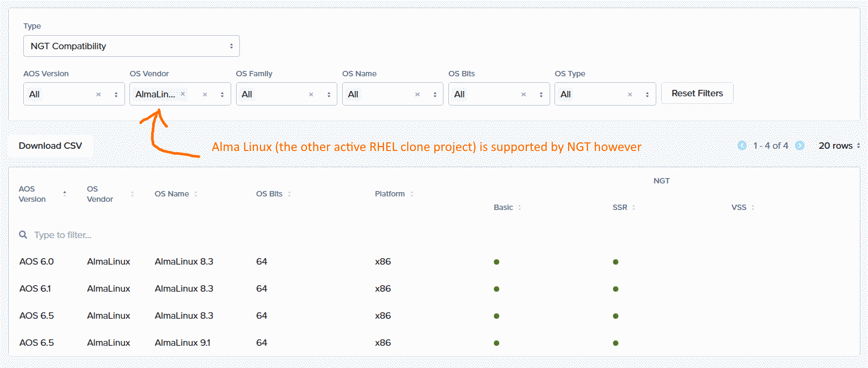Clear the OS Bits filter with its x

(x=524, y=94)
